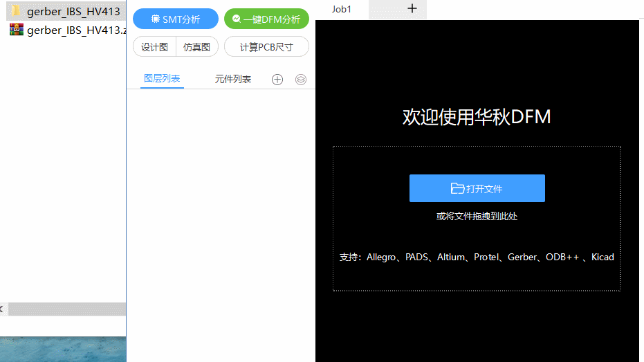Select the 元件列表 tab
The width and height of the screenshot is (644, 362).
click(233, 80)
